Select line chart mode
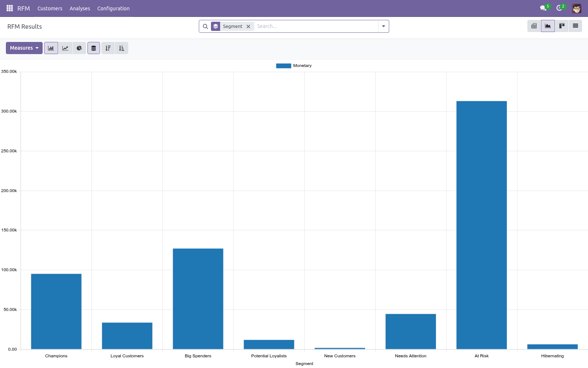The width and height of the screenshot is (588, 368). [x=65, y=48]
